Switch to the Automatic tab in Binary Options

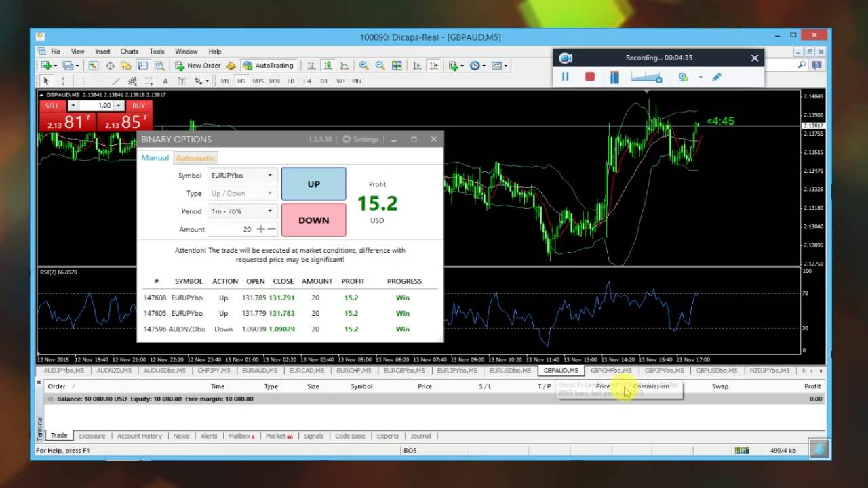195,158
